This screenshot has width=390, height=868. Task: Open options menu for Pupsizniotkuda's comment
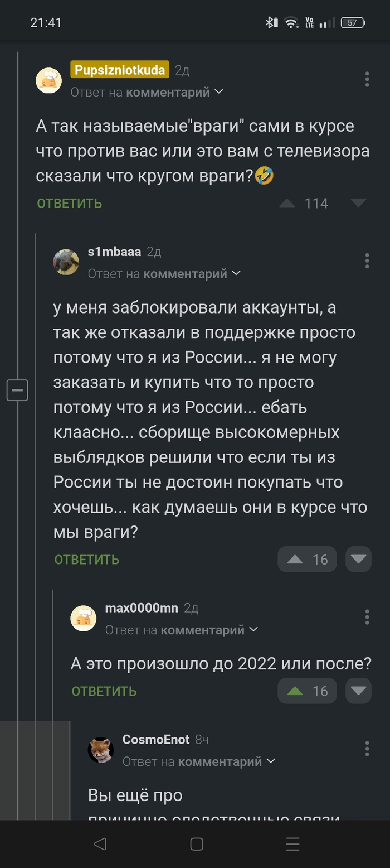(367, 79)
